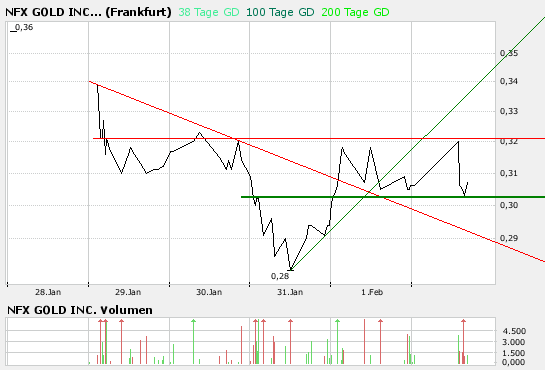545x384 pixels.
Task: Click the 0,35 price axis label
Action: (509, 53)
